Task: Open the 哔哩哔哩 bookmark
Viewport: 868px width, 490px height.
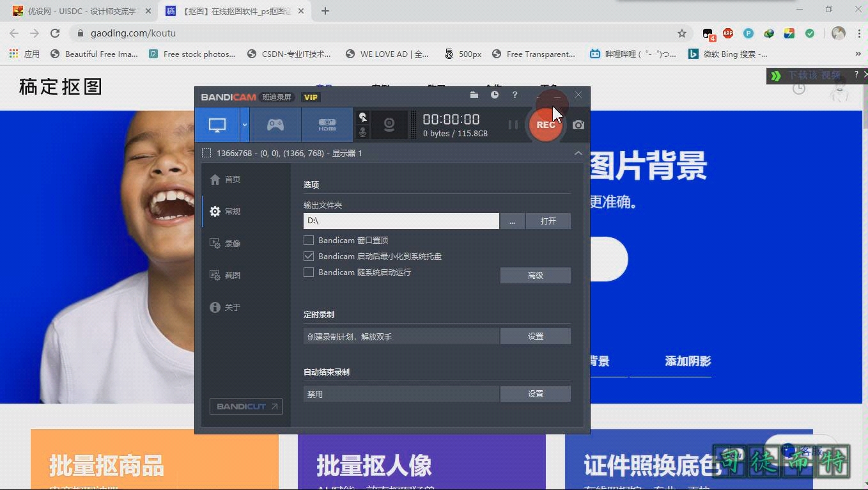Action: (633, 54)
